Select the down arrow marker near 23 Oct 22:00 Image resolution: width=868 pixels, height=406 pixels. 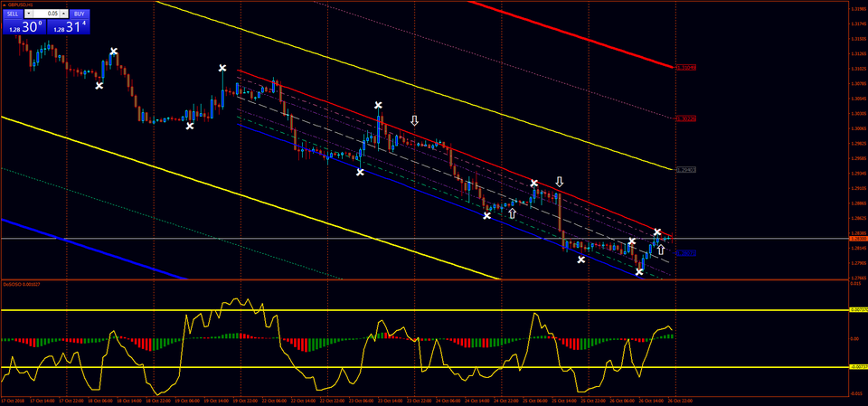click(x=415, y=121)
